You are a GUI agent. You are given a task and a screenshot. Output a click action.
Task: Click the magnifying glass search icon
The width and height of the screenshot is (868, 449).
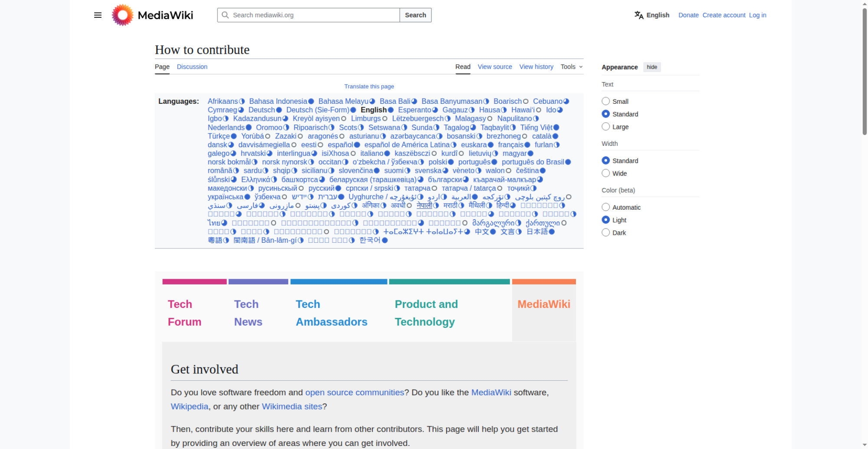click(x=225, y=15)
